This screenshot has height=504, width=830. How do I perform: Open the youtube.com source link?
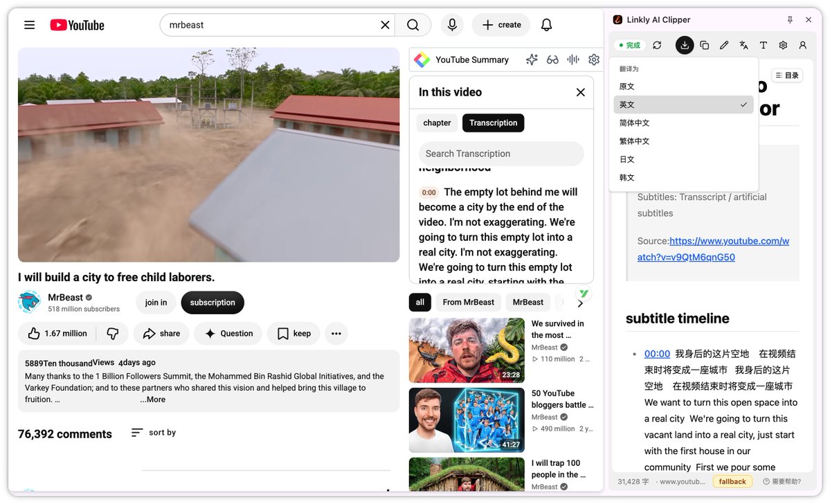tap(713, 249)
